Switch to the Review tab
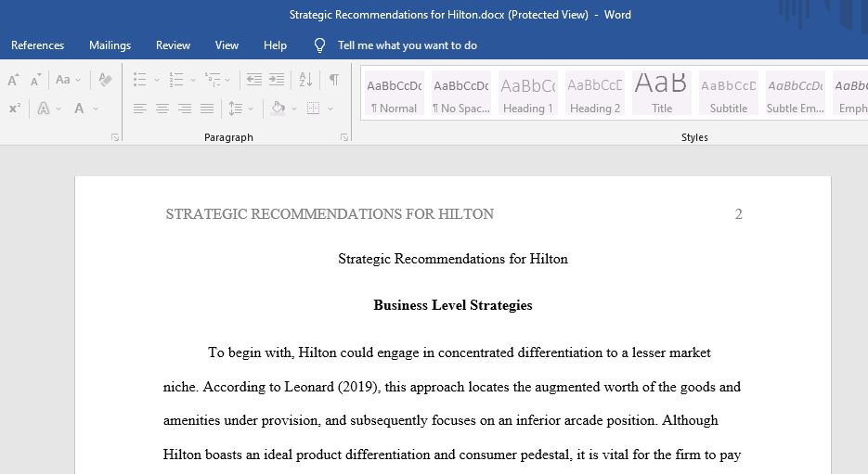Viewport: 868px width, 474px height. pos(173,45)
